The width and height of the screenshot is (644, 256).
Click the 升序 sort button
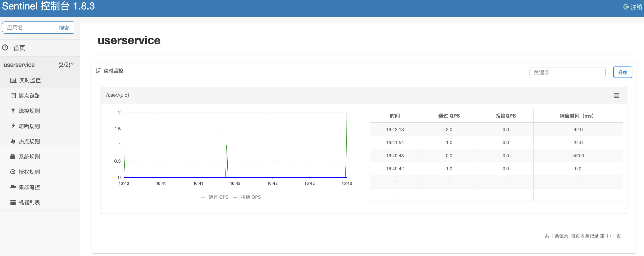[x=622, y=72]
